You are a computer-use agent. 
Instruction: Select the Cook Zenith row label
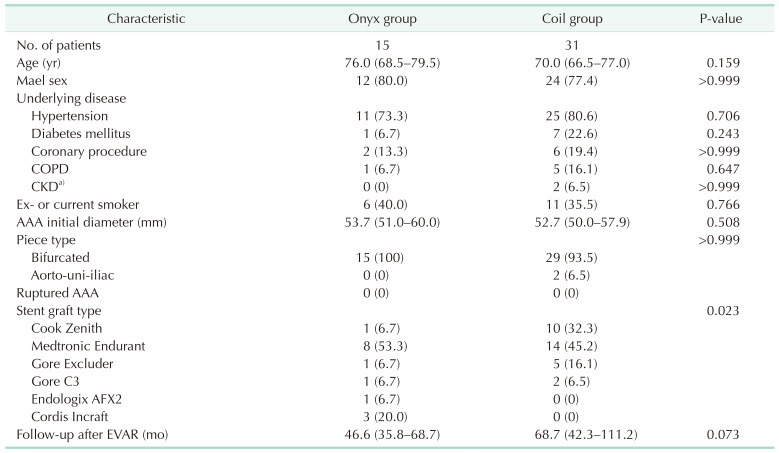67,328
